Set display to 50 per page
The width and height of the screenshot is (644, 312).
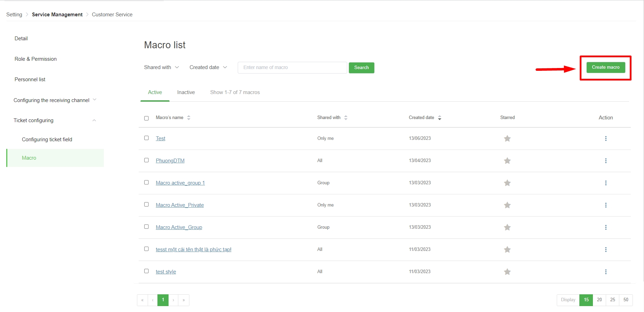tap(626, 300)
